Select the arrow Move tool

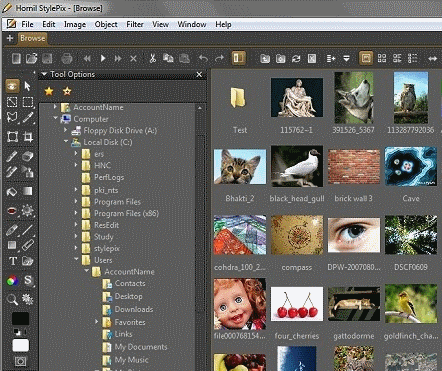pyautogui.click(x=28, y=86)
